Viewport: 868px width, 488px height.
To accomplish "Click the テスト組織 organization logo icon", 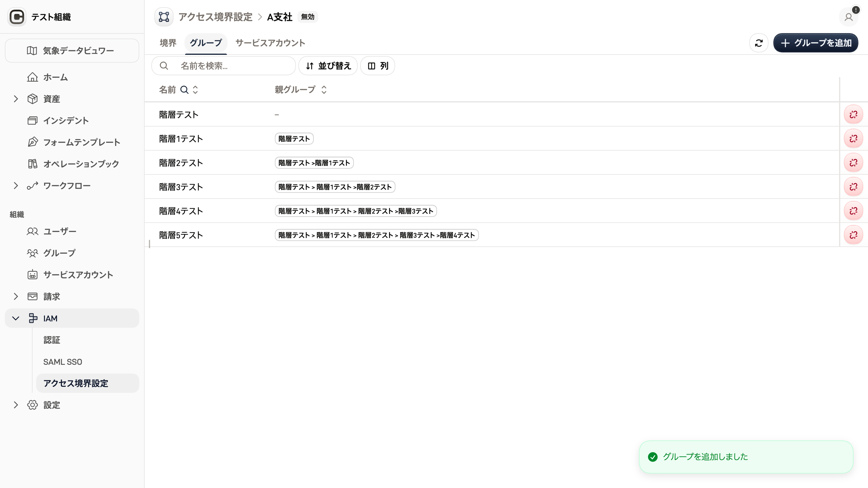I will click(x=17, y=17).
